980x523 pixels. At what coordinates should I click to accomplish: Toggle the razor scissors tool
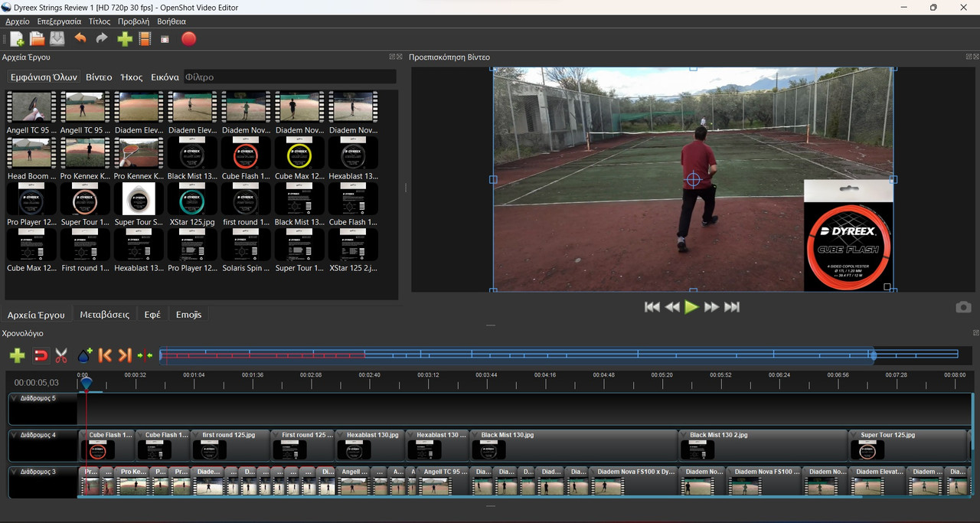pos(61,355)
